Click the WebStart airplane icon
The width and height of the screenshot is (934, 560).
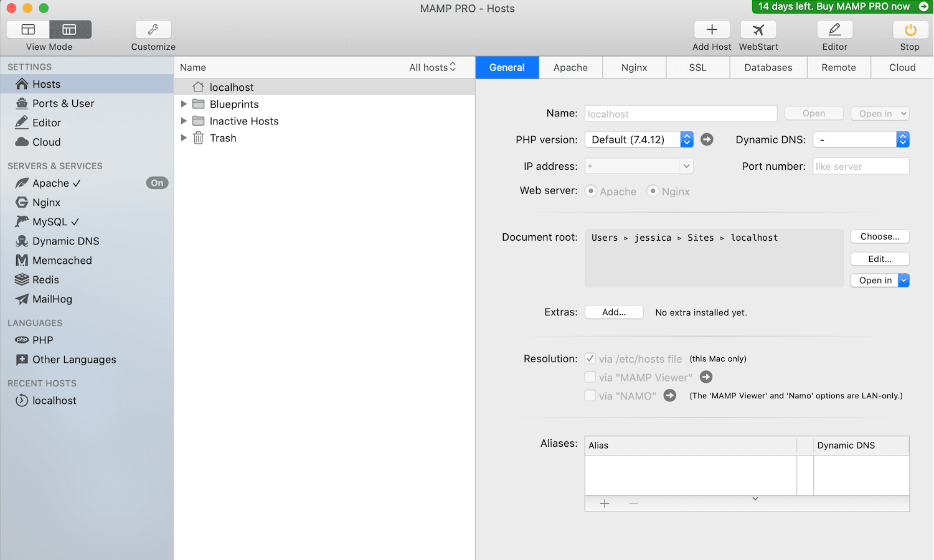(x=758, y=29)
